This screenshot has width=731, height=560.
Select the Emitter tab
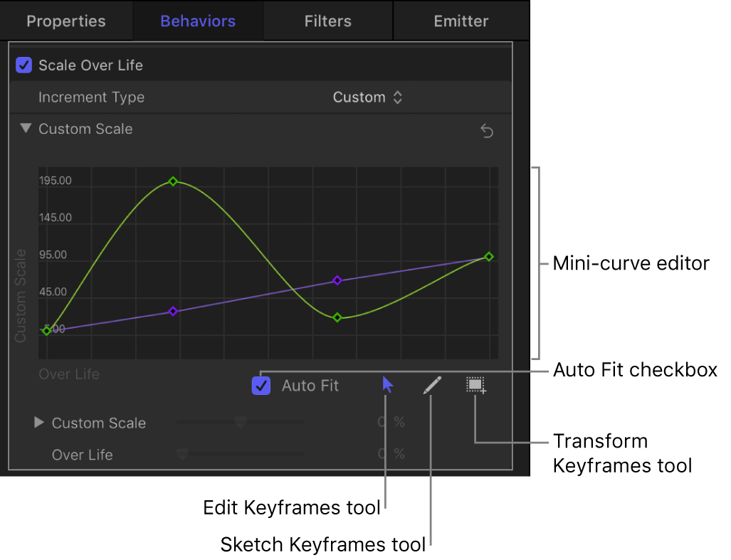click(x=461, y=21)
